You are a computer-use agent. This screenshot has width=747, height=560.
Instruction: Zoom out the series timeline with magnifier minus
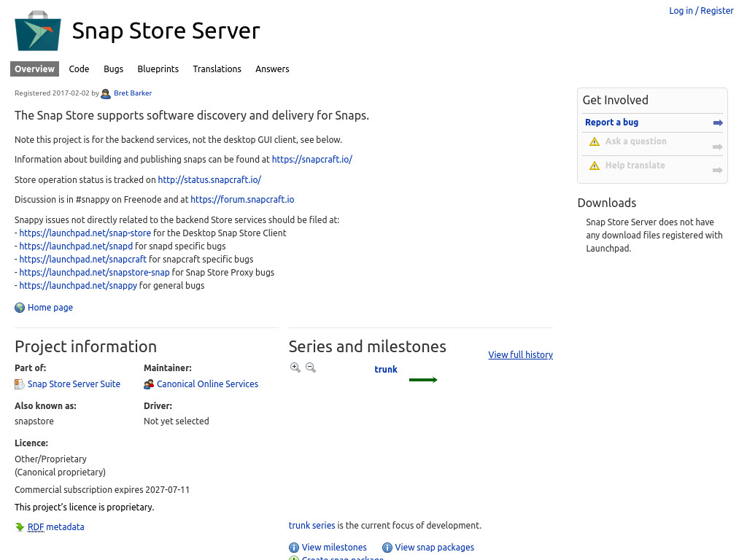point(311,367)
